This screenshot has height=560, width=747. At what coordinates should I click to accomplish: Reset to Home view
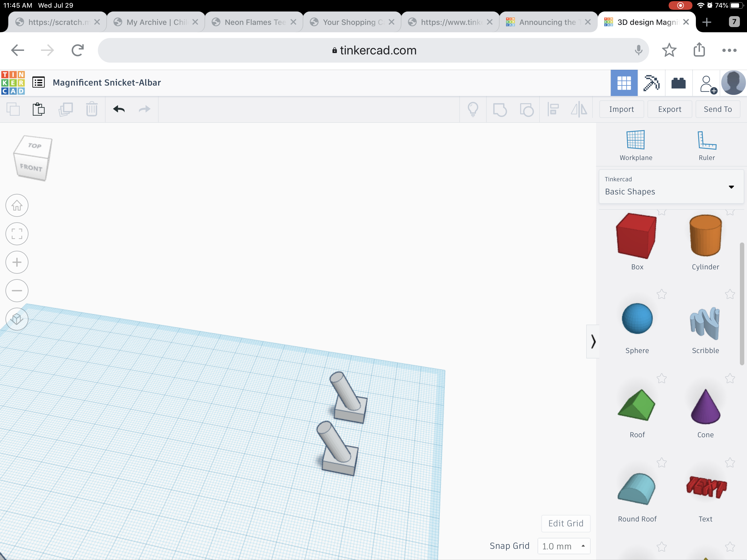click(x=17, y=205)
